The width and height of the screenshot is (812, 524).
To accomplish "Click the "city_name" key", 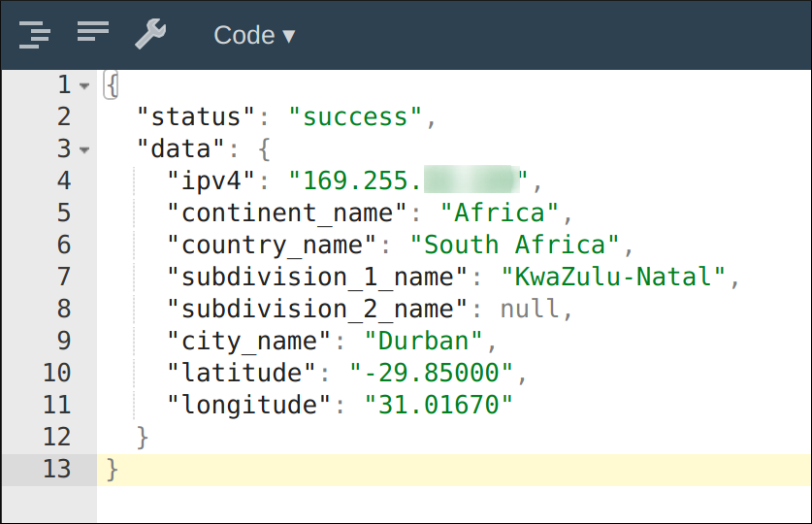I will coord(249,342).
